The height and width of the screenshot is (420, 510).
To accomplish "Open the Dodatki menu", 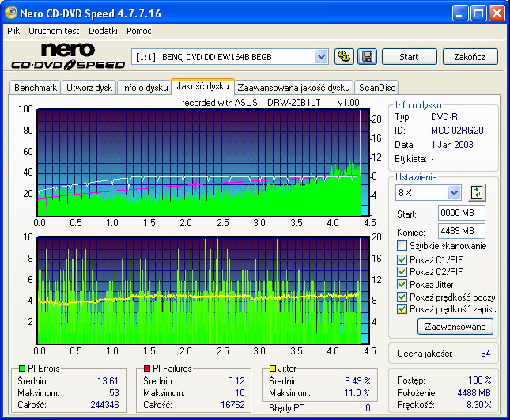I will point(103,31).
